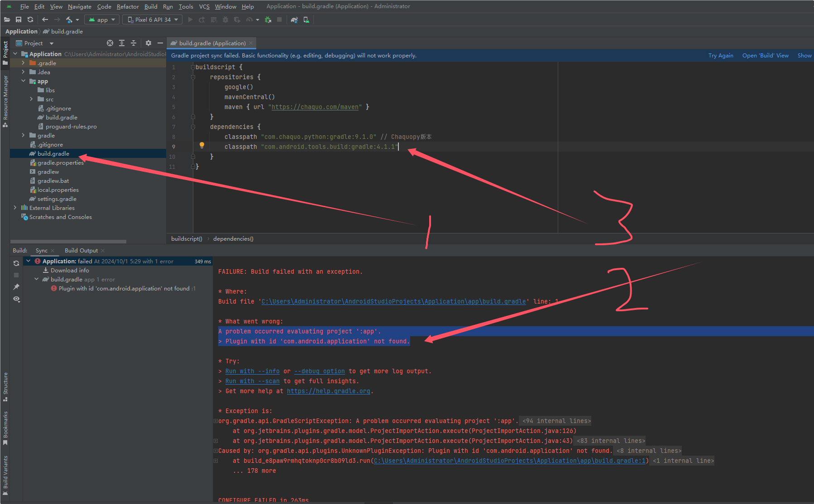Click the Try Again link
Screen dimensions: 814x504
pyautogui.click(x=721, y=55)
